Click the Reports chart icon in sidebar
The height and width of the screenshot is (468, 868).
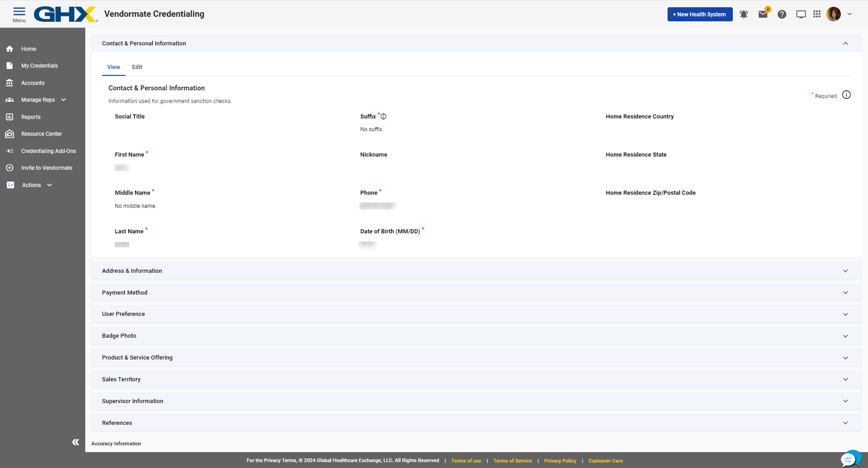click(x=10, y=117)
